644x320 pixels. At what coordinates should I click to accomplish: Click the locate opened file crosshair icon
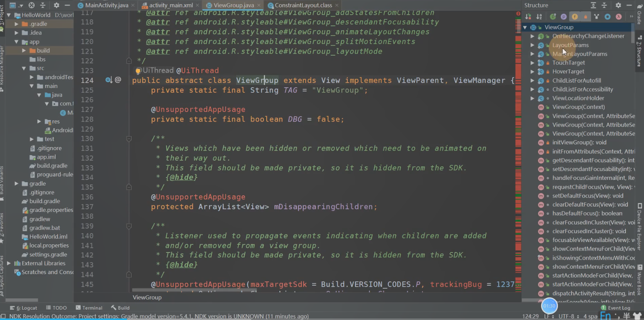click(32, 5)
